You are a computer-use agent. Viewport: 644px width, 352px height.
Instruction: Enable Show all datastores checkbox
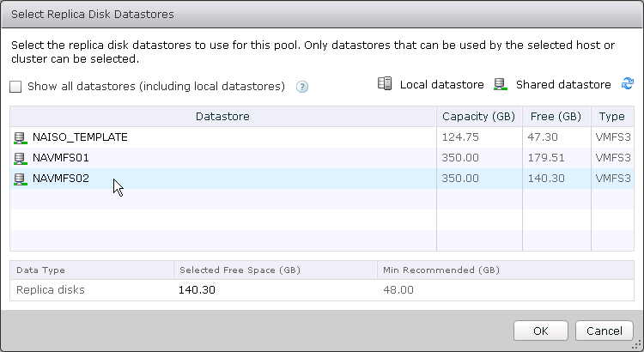(15, 87)
